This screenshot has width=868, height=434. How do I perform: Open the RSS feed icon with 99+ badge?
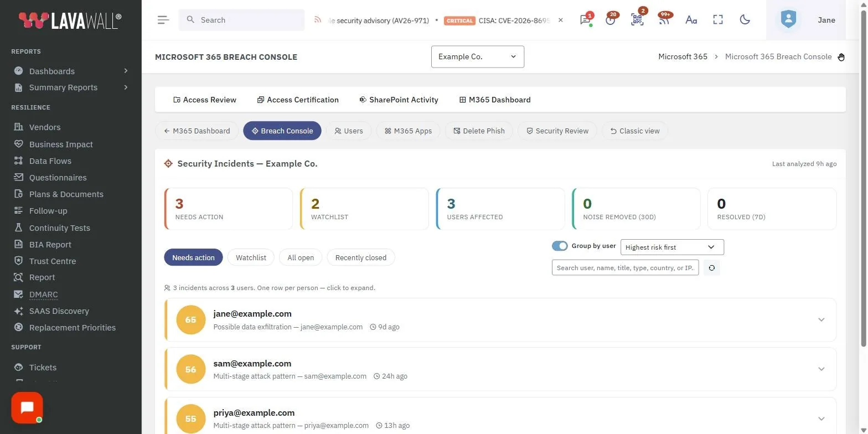pos(664,20)
